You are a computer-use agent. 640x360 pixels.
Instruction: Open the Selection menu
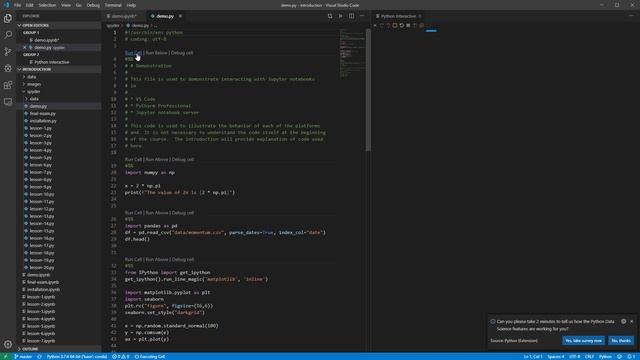47,5
